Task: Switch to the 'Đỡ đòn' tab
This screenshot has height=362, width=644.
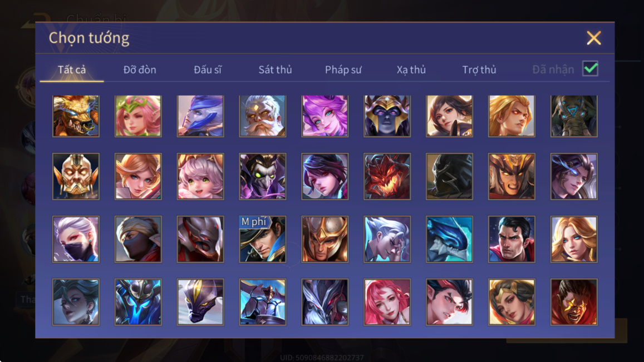Action: 140,70
